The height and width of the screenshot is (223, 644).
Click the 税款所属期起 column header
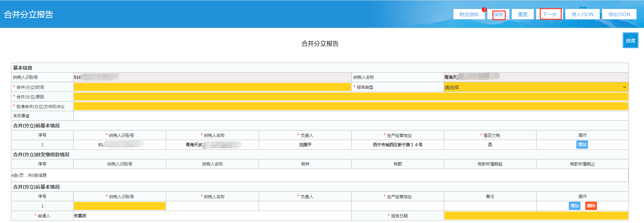(490, 164)
